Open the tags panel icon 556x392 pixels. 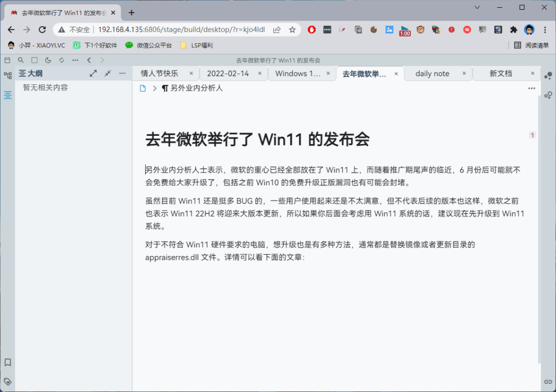coord(7,382)
